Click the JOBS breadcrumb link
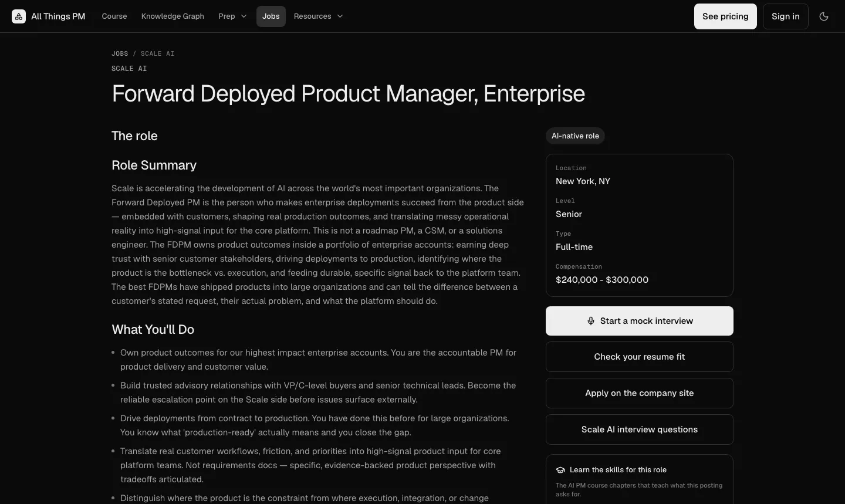The image size is (845, 504). click(120, 53)
